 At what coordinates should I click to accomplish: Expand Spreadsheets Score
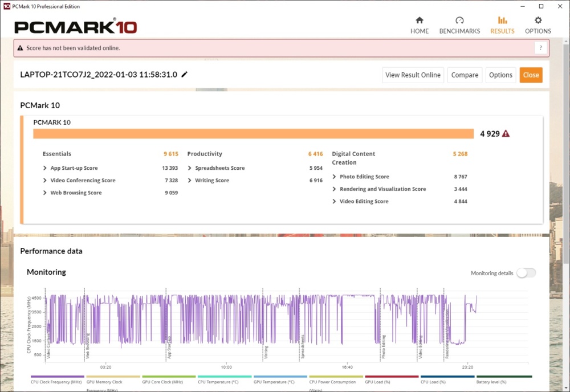[x=189, y=168]
